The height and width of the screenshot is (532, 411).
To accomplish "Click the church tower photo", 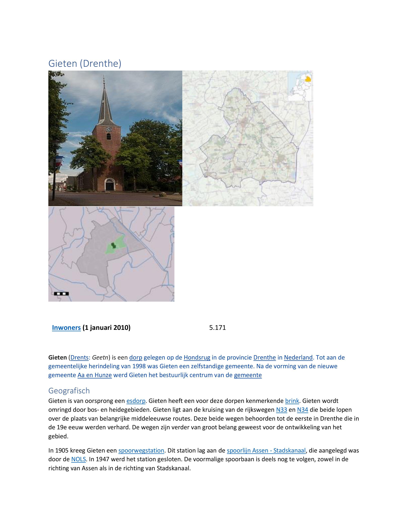I will 115,138.
